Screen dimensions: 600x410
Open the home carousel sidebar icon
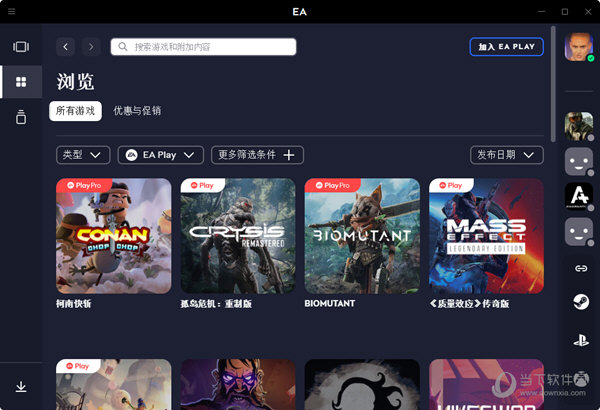(21, 47)
